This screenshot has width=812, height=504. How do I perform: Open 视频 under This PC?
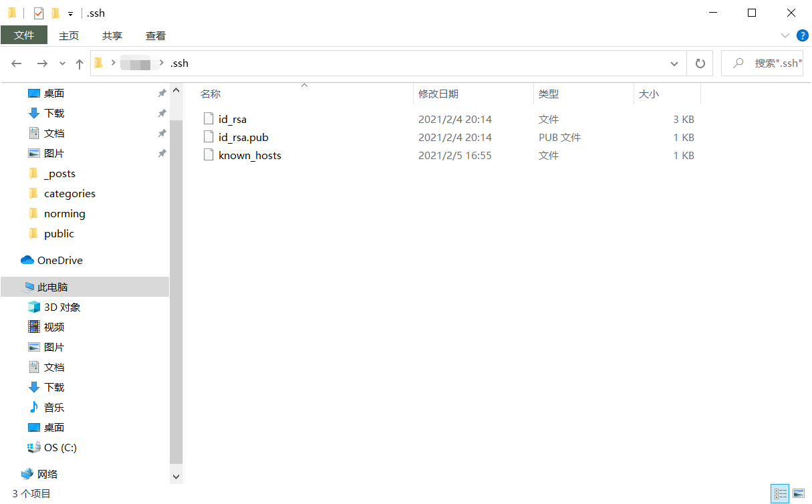(54, 328)
